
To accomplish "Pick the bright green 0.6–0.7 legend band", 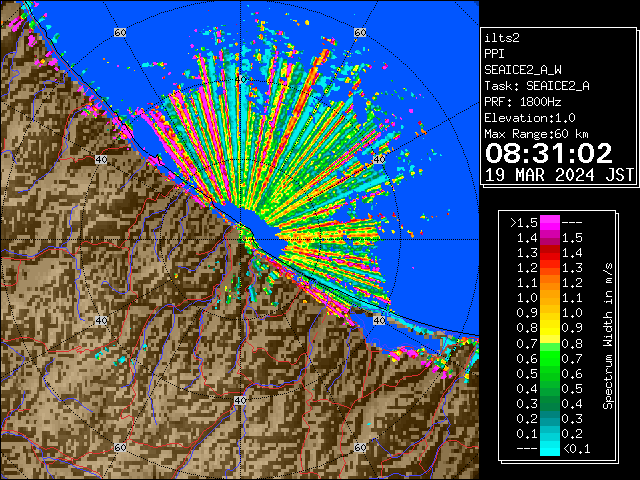I will coord(550,358).
